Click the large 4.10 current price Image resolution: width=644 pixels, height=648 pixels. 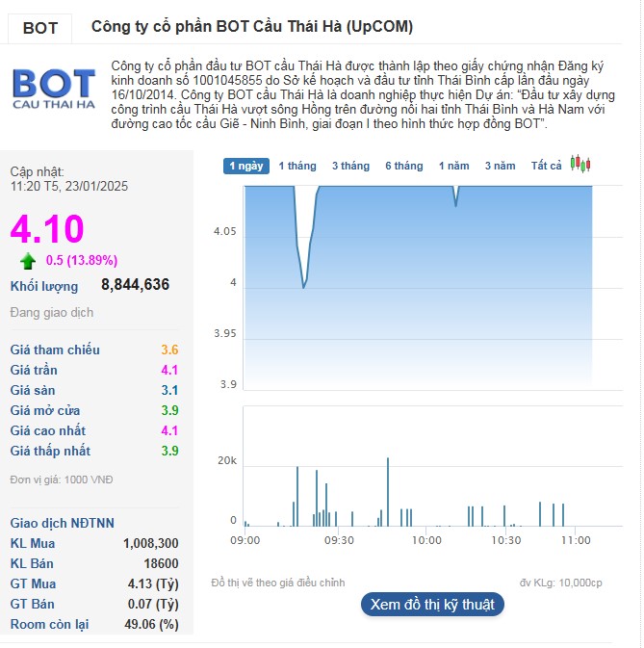pos(47,229)
